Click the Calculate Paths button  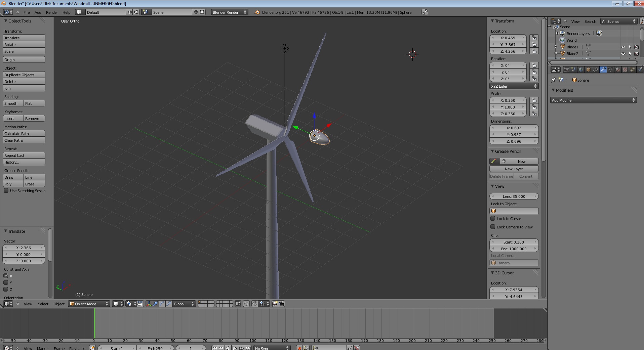[x=24, y=133]
